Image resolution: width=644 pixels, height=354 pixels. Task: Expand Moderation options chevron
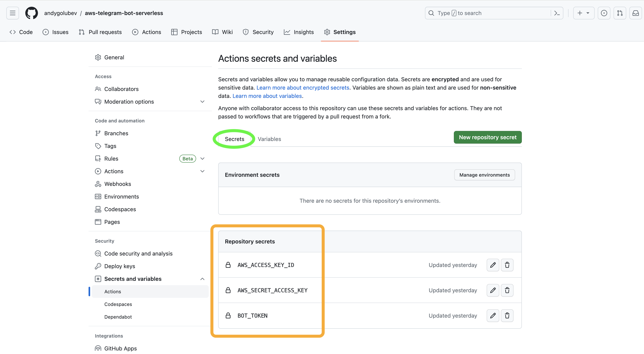pos(202,102)
